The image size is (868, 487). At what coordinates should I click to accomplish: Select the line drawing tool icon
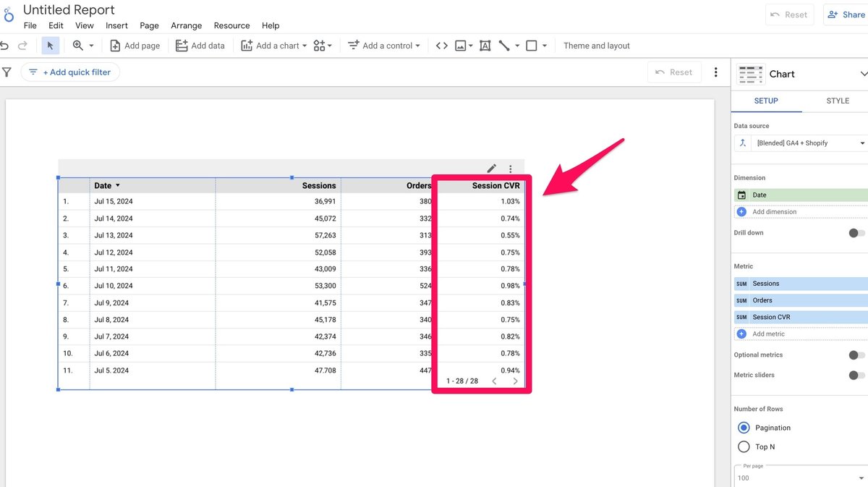coord(504,46)
